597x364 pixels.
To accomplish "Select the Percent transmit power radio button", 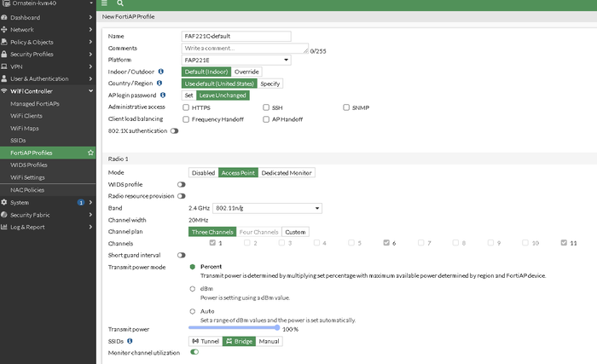I will click(x=192, y=267).
